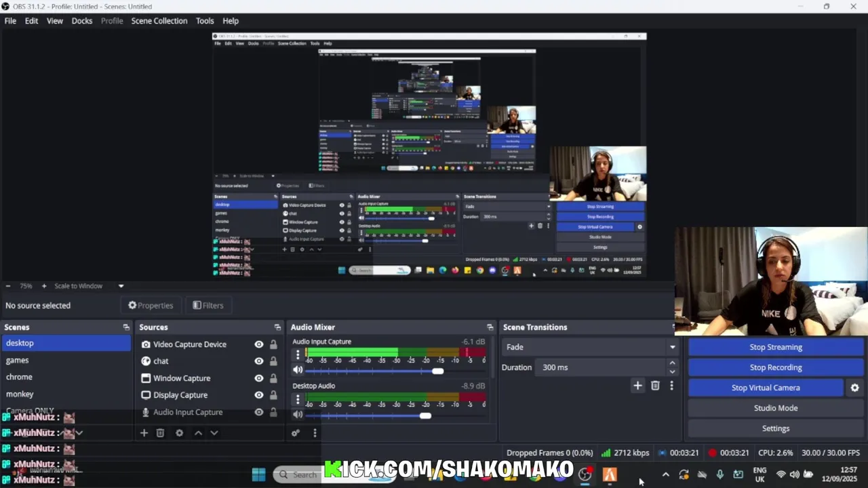
Task: Remove transition using trash icon
Action: point(655,386)
